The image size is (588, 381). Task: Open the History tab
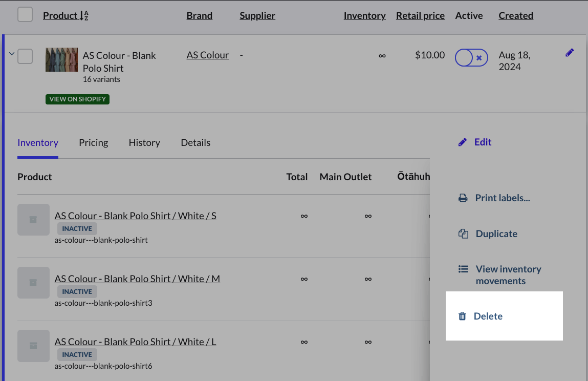144,143
